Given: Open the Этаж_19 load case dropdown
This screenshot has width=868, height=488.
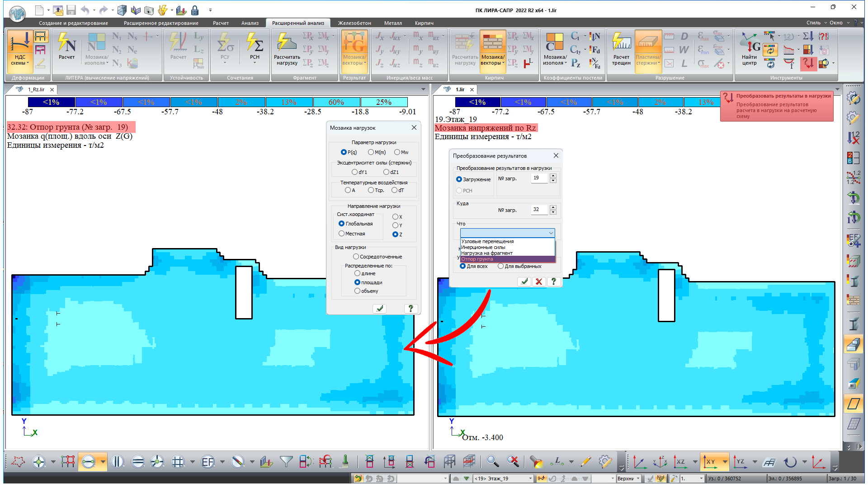Looking at the screenshot, I should pos(530,479).
